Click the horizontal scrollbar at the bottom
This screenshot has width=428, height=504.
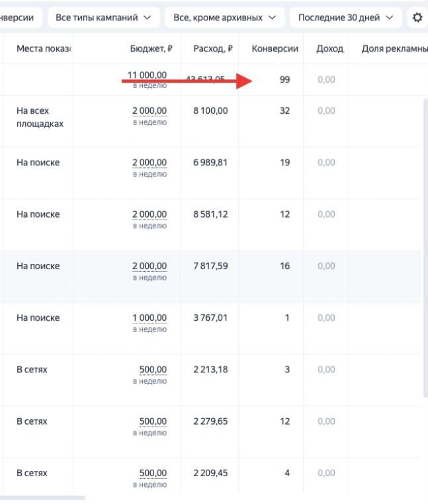(43, 497)
